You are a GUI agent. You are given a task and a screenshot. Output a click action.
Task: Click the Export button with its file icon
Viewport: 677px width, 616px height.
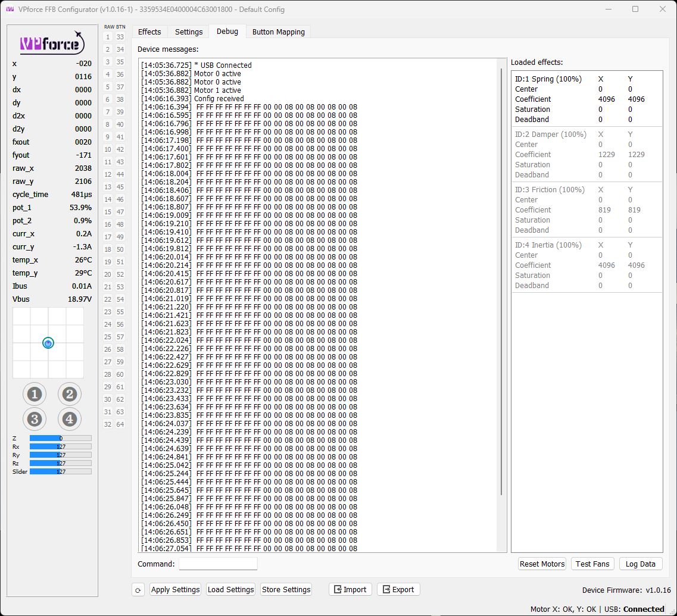click(x=398, y=589)
